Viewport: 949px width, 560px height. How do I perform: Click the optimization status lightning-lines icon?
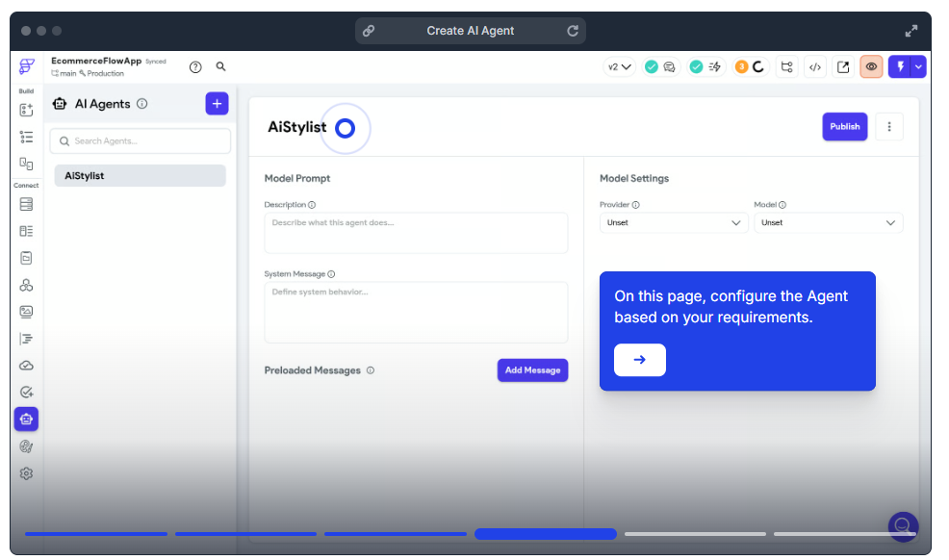(x=715, y=67)
